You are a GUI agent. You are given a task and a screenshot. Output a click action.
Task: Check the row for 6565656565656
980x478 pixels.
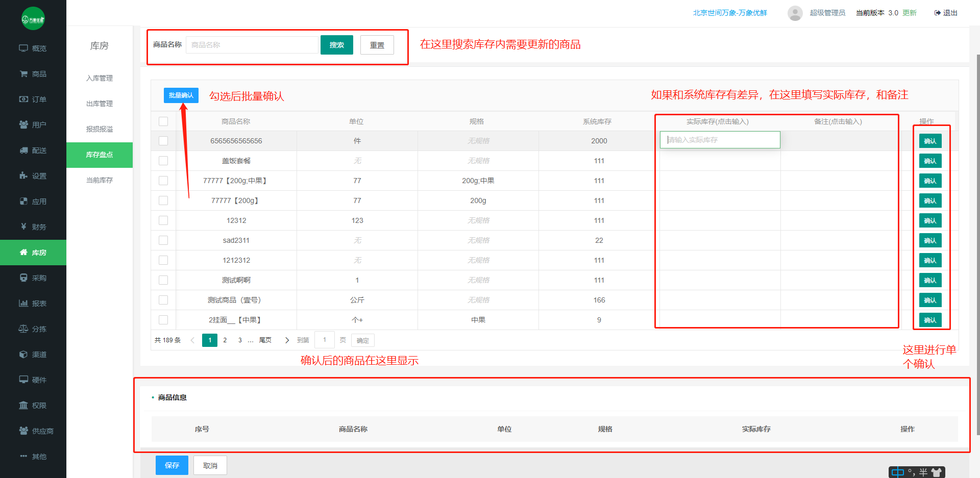pos(163,141)
